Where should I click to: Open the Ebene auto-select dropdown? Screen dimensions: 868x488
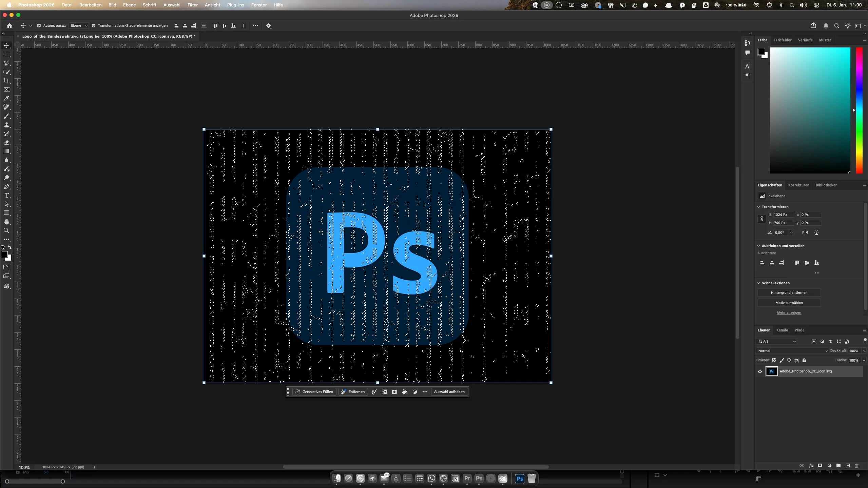tap(79, 26)
